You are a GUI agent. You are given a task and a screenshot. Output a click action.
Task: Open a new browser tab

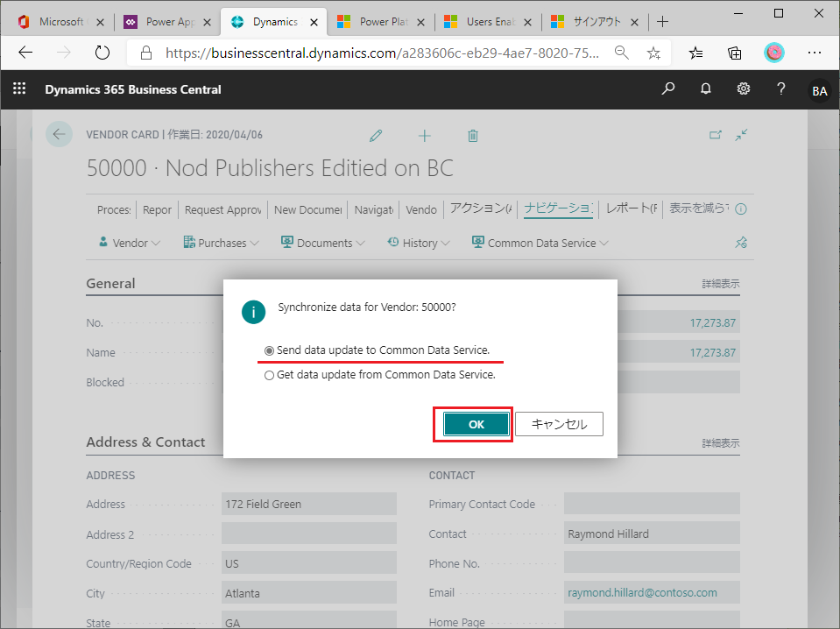click(663, 21)
